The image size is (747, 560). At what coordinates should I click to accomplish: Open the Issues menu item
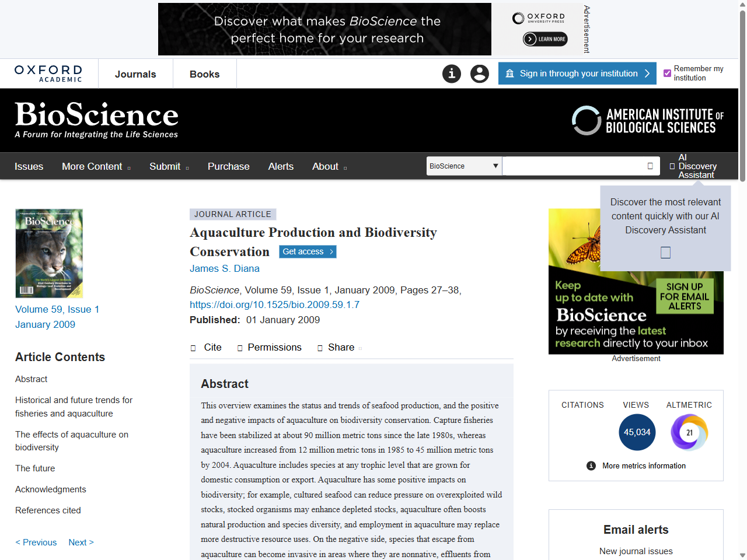tap(29, 166)
